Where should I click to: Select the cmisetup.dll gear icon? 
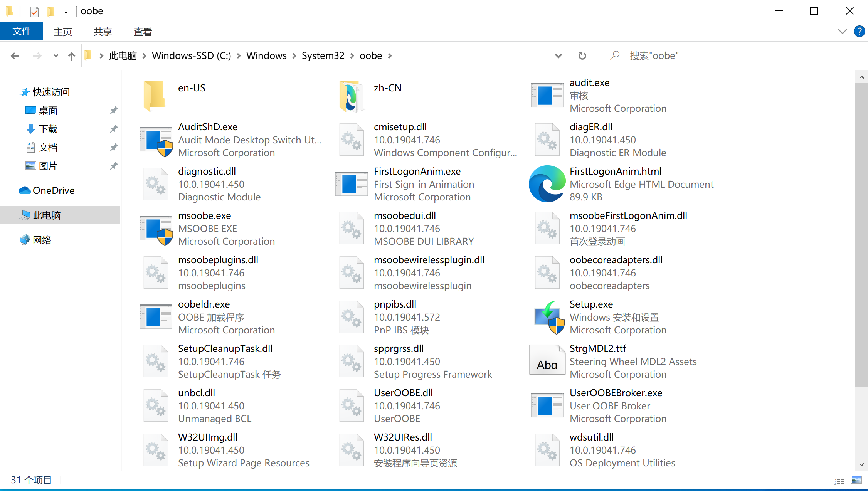pyautogui.click(x=352, y=140)
